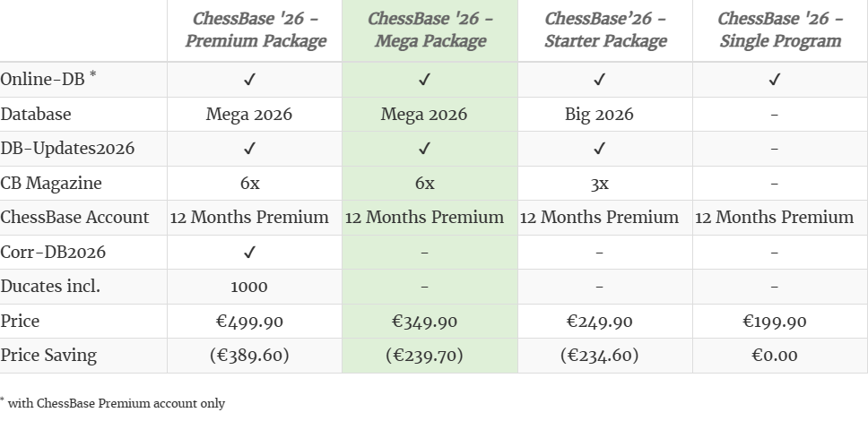
Task: Click the Big 2026 database cell
Action: [599, 115]
